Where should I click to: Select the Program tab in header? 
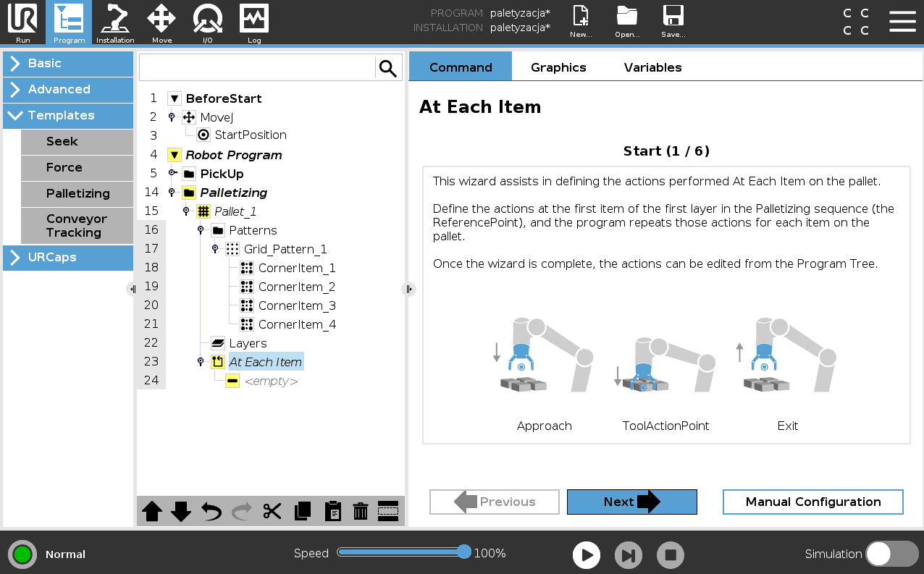point(69,23)
